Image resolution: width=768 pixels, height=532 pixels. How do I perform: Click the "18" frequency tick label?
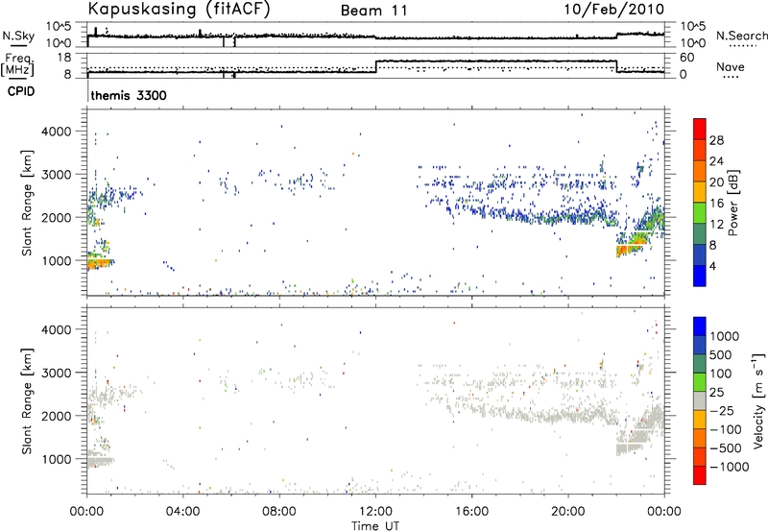click(x=63, y=58)
